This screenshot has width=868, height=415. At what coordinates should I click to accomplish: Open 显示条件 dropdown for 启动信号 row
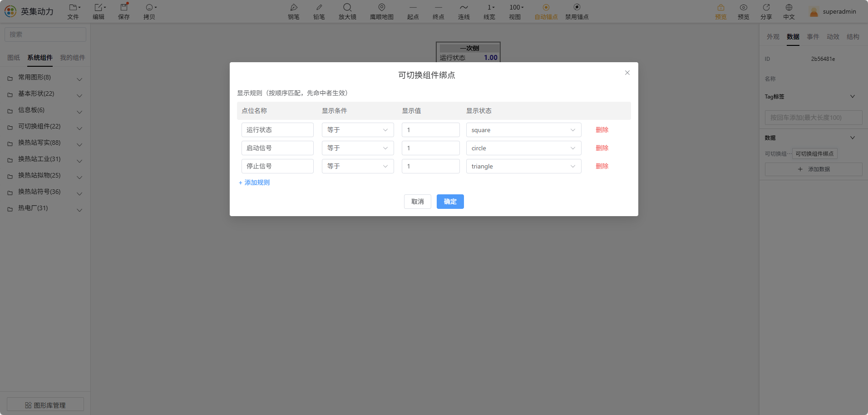point(358,148)
